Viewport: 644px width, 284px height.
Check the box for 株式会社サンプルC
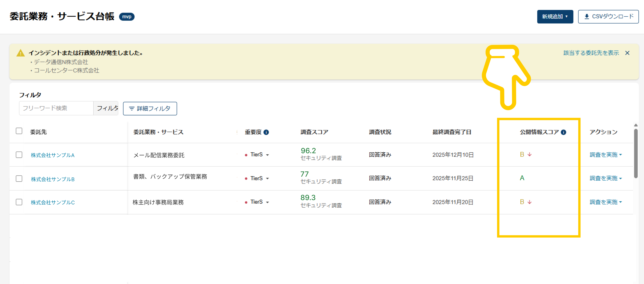(x=19, y=202)
